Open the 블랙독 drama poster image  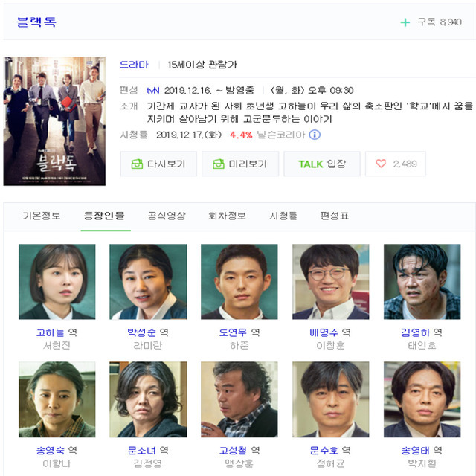point(54,120)
